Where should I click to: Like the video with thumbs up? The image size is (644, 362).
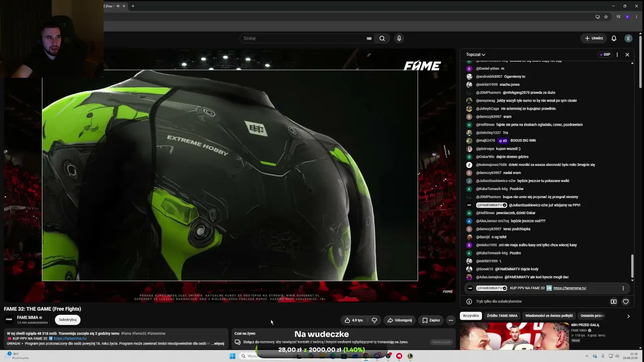pos(354,320)
